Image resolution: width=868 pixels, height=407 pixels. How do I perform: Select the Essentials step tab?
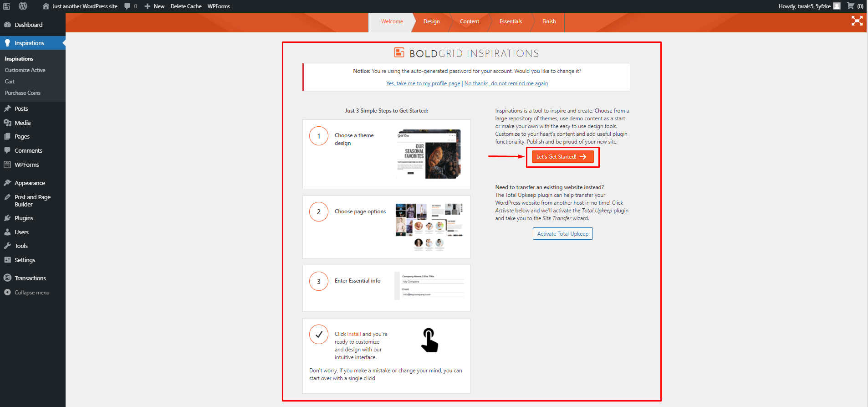point(511,21)
